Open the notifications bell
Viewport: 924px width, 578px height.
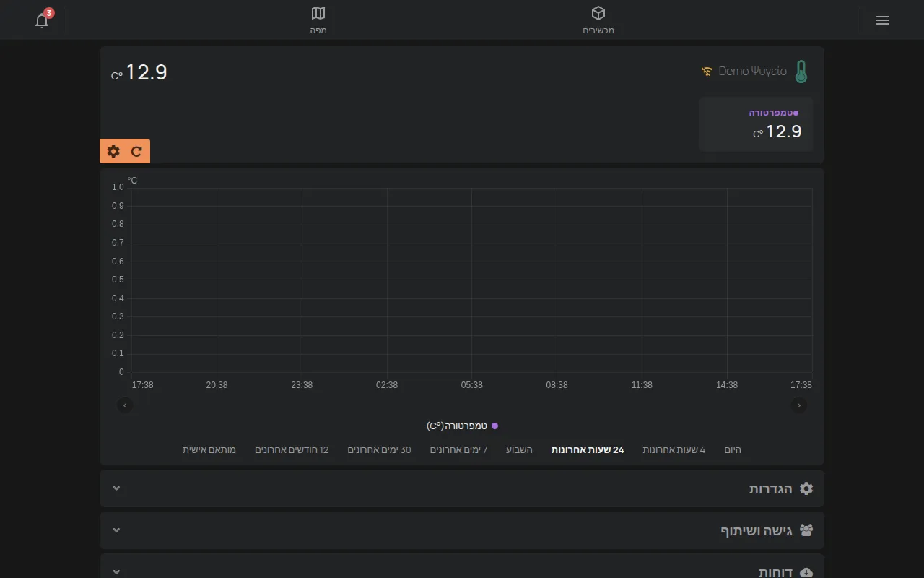[43, 20]
